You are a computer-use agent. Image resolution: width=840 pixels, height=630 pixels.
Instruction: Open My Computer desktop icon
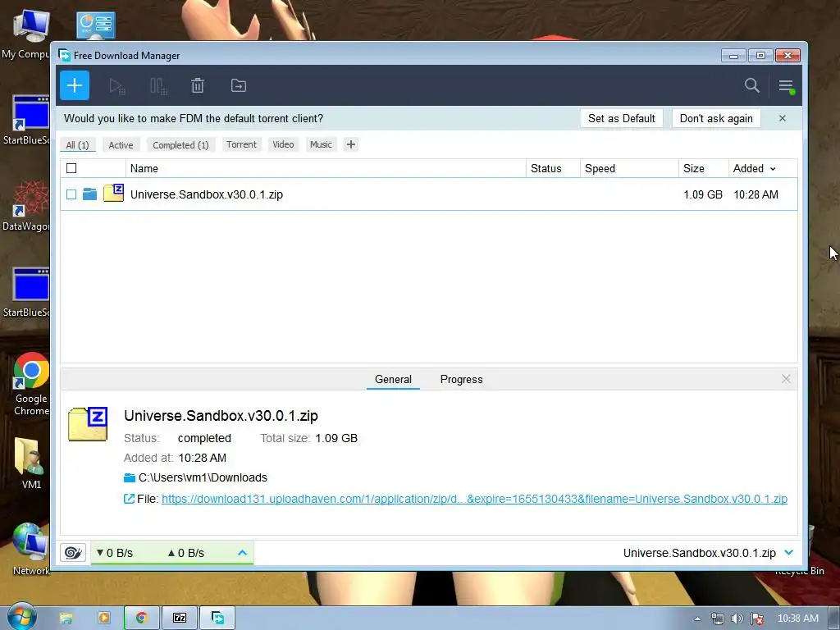tap(28, 34)
